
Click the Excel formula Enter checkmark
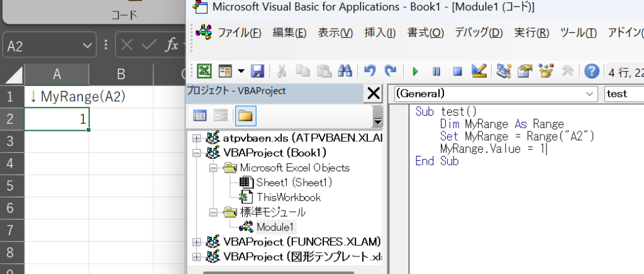pos(149,45)
